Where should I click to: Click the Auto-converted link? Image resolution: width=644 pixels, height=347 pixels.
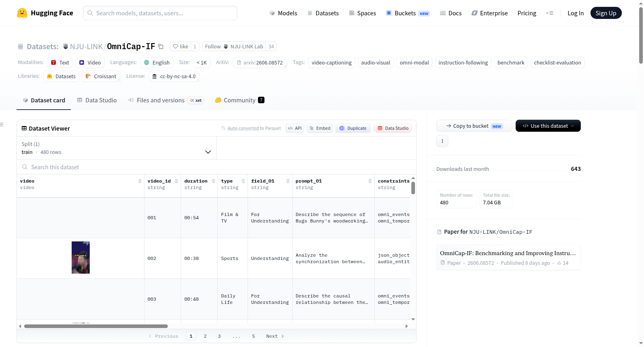pos(243,128)
